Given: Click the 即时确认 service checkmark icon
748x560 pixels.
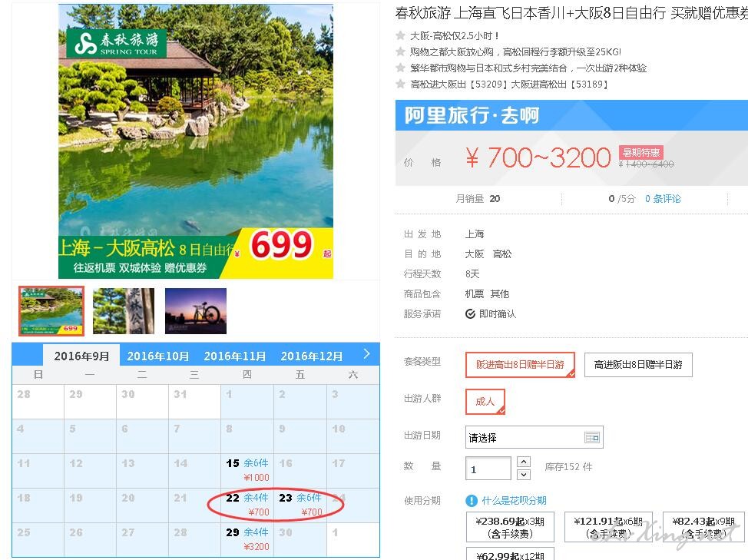Looking at the screenshot, I should pyautogui.click(x=470, y=314).
